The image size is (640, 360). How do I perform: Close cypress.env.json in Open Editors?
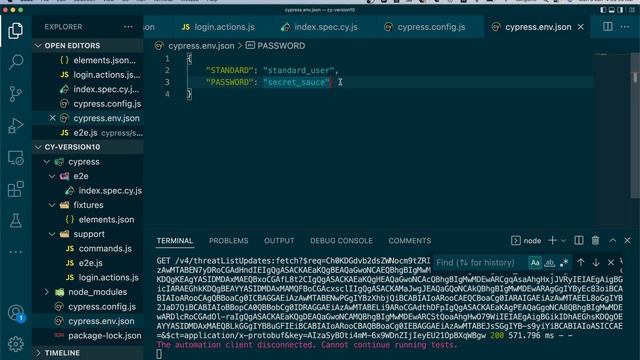pyautogui.click(x=52, y=118)
